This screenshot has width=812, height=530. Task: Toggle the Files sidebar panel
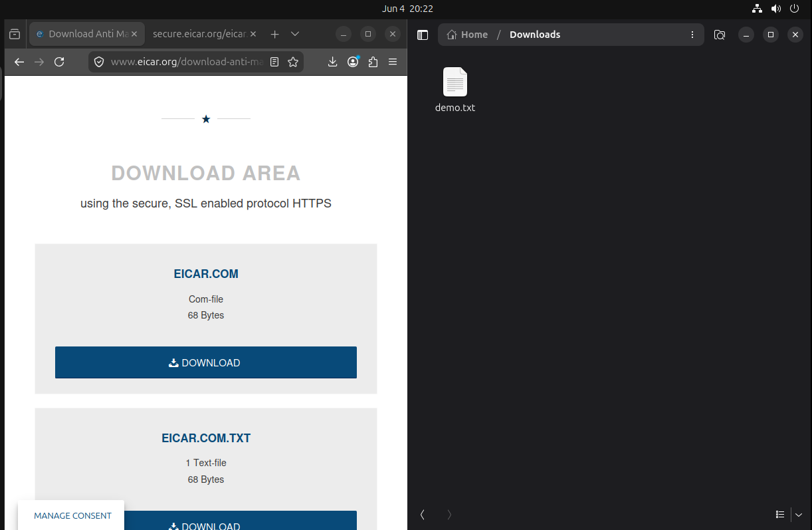pyautogui.click(x=423, y=35)
